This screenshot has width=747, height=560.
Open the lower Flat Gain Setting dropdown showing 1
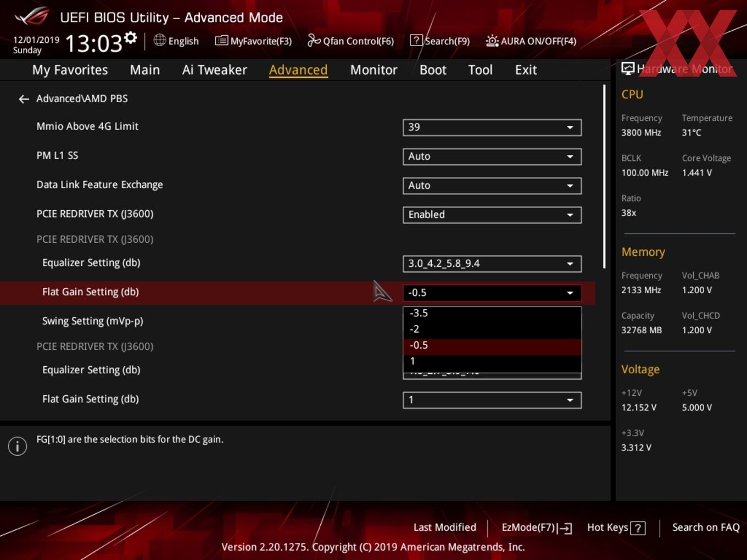[x=492, y=400]
